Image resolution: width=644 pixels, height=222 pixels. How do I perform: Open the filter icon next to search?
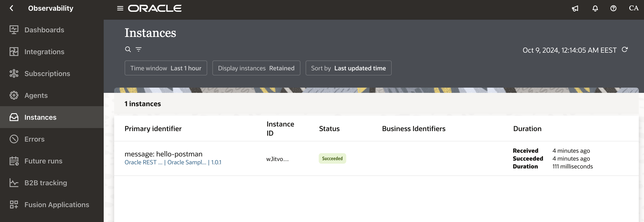click(x=138, y=49)
